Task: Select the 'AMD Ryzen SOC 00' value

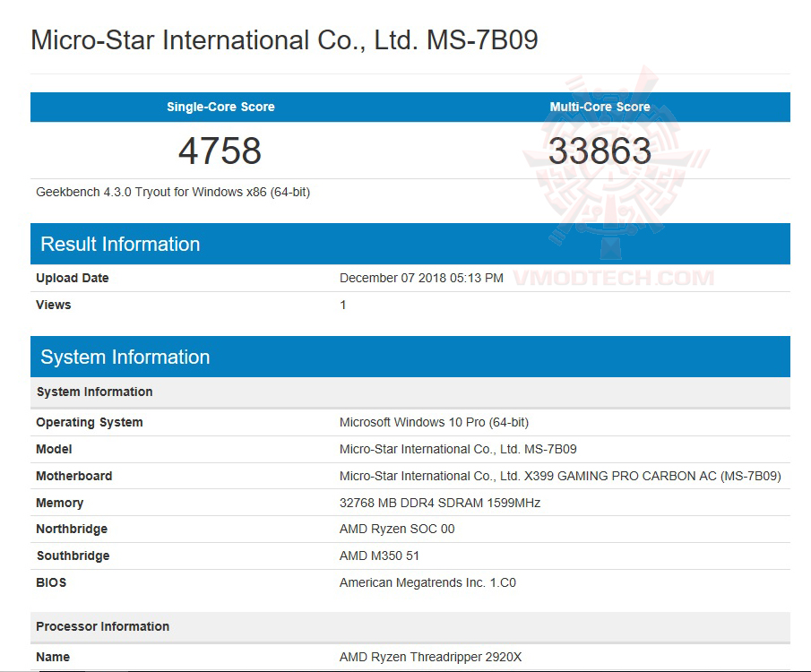Action: [x=397, y=529]
